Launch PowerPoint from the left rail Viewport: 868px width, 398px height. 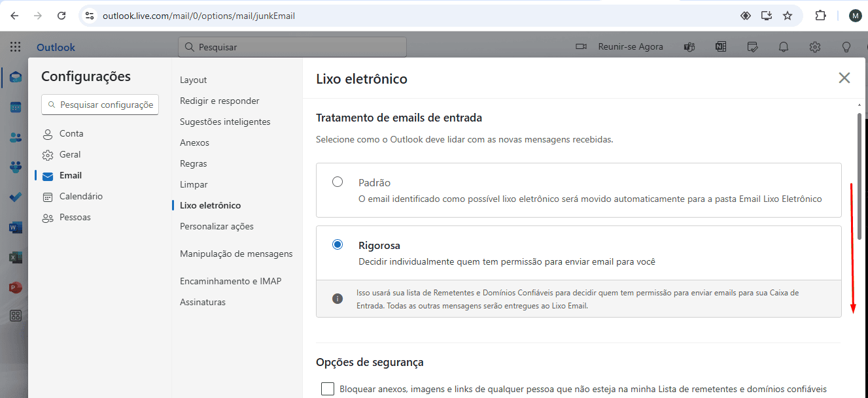pyautogui.click(x=16, y=287)
